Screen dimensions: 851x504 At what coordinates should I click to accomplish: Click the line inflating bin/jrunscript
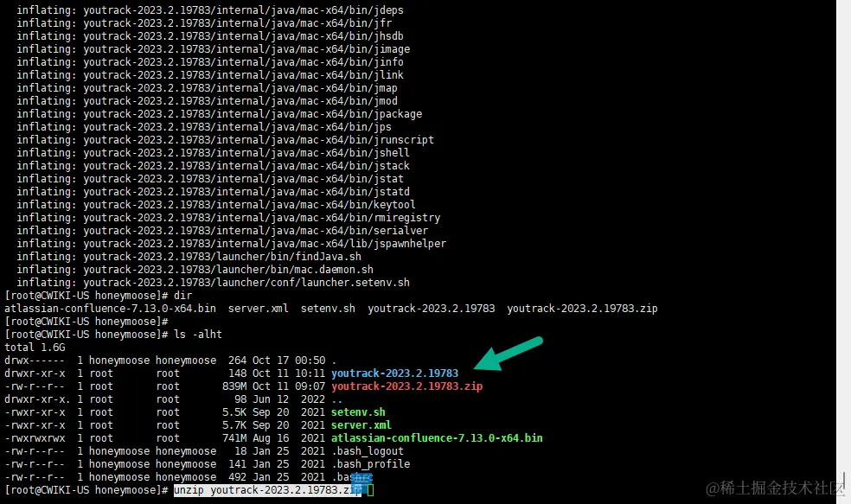(x=225, y=140)
